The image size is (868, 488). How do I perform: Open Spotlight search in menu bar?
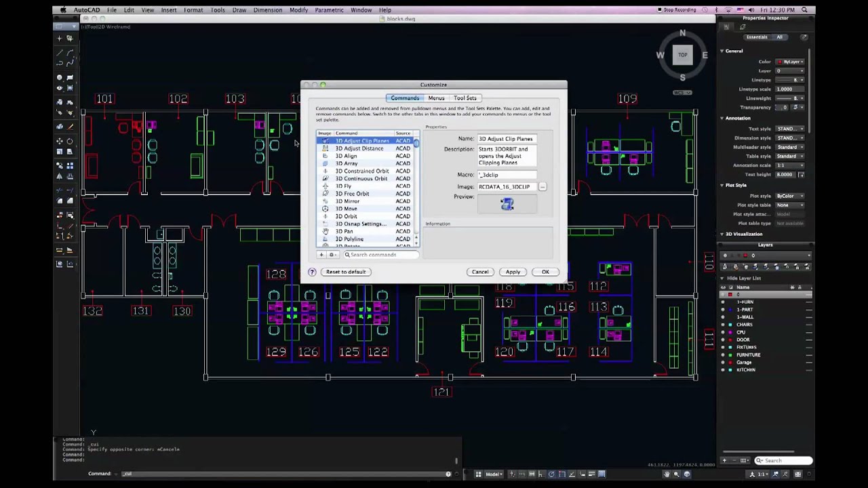[805, 10]
